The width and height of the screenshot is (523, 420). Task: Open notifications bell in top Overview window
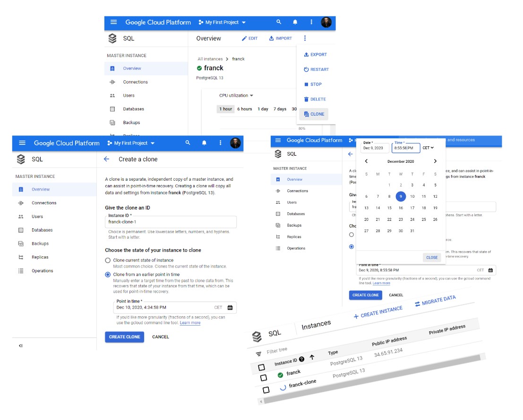(295, 22)
